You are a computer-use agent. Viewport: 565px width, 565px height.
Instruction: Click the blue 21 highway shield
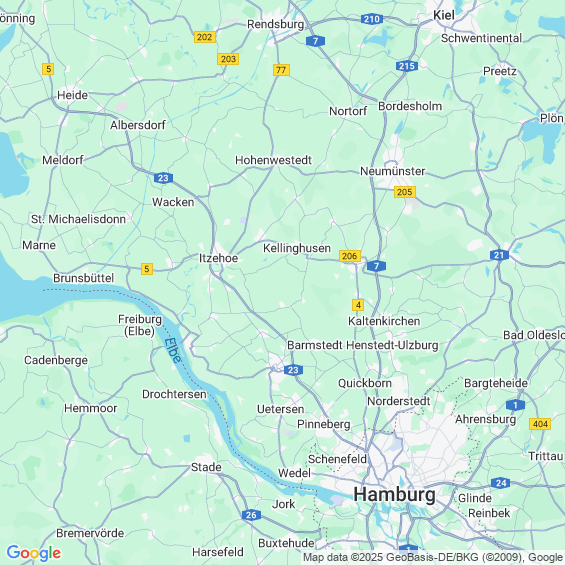(x=499, y=255)
